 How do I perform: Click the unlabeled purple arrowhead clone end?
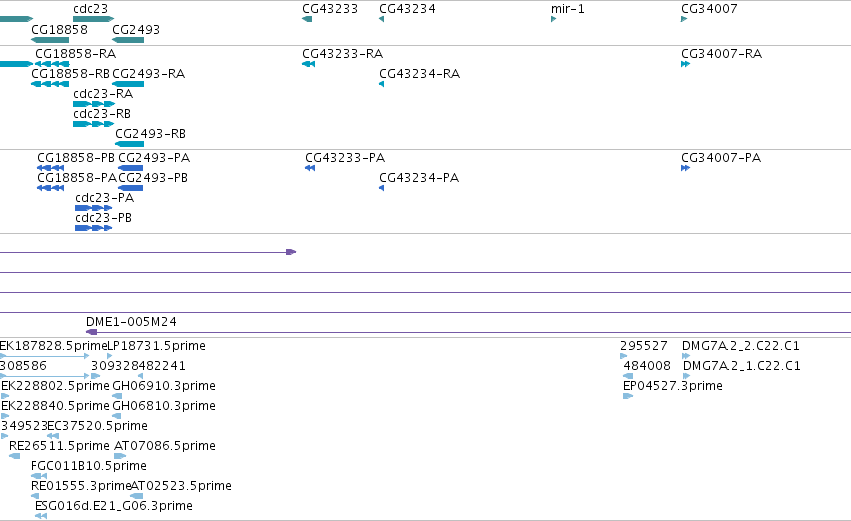tap(291, 252)
